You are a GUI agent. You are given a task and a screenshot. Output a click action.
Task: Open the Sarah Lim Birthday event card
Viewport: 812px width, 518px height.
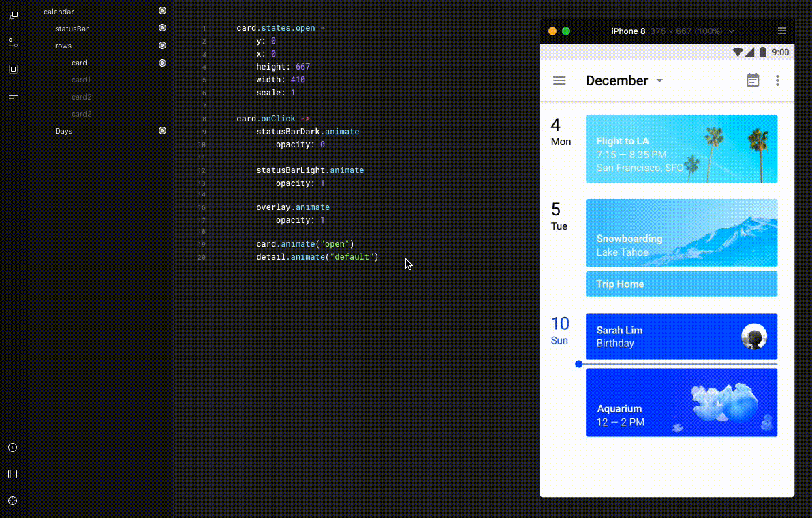[681, 336]
